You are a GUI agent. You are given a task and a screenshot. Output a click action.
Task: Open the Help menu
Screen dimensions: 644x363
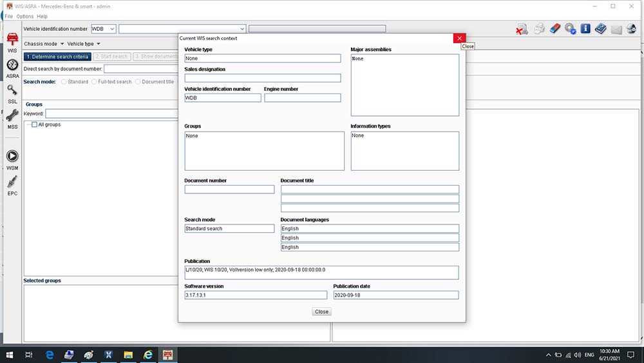[42, 17]
